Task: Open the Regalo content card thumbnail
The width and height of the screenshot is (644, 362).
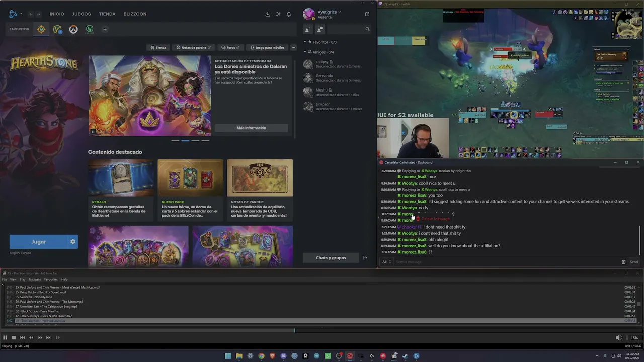Action: pos(121,177)
